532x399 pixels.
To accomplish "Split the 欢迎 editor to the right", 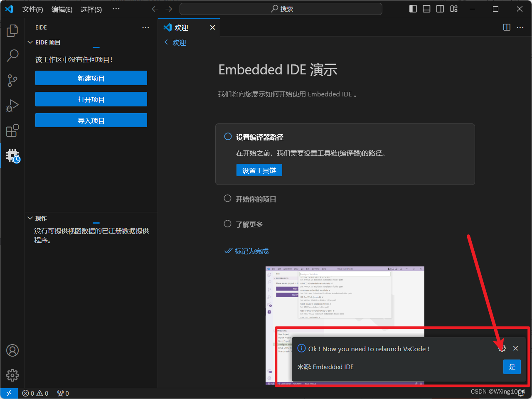I will [506, 27].
